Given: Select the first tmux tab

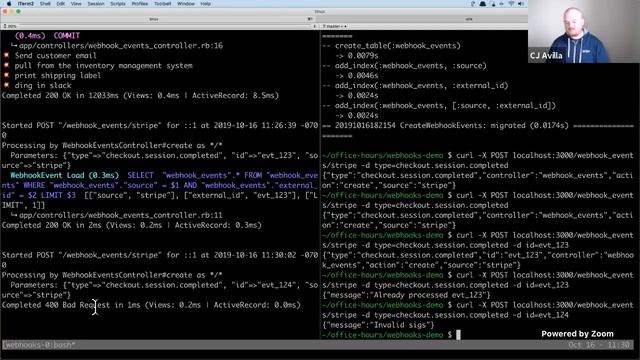Looking at the screenshot, I should click(157, 19).
